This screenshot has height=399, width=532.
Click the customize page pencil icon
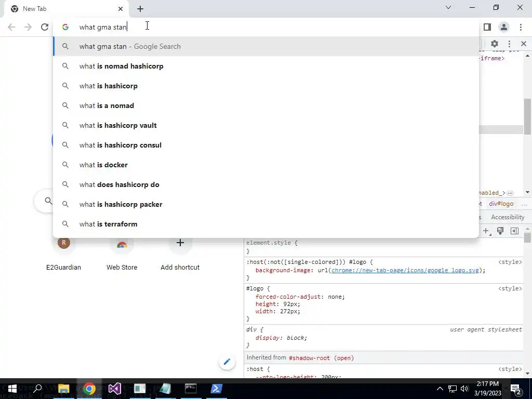click(x=227, y=362)
